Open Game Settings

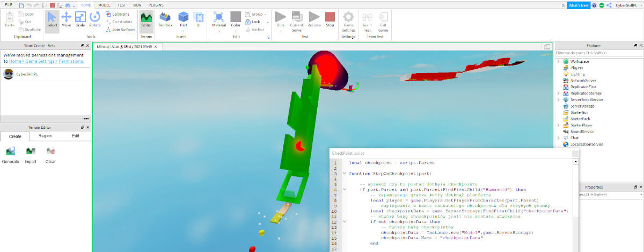[x=348, y=20]
